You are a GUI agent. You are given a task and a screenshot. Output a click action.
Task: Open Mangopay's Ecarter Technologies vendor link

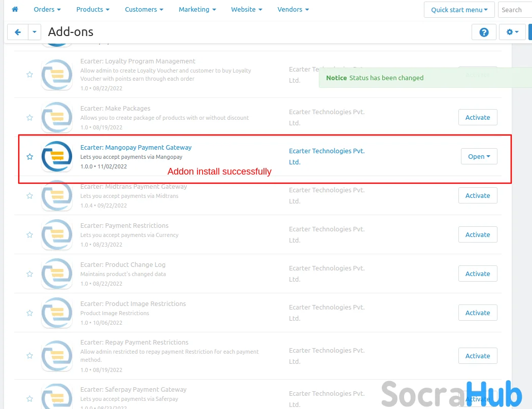[x=327, y=156]
